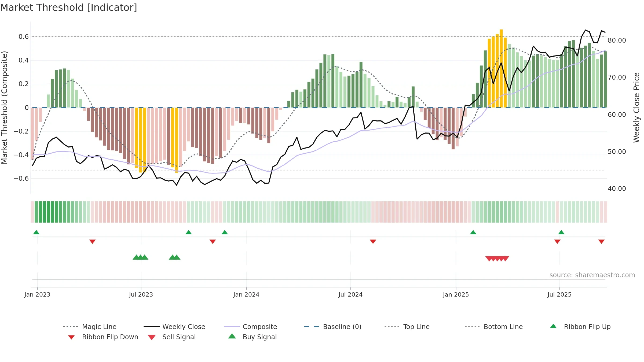
Task: Click the Jan 2025 axis label
Action: coord(456,294)
